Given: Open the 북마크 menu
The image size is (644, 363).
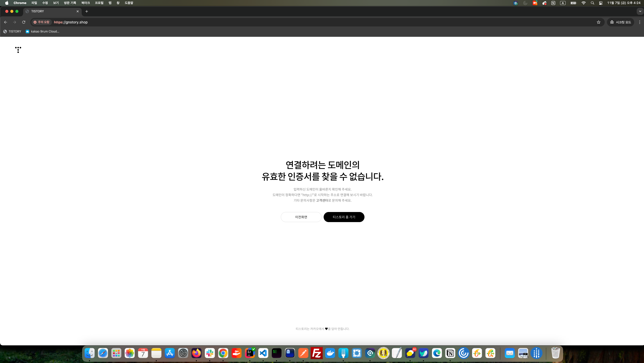Looking at the screenshot, I should click(x=85, y=3).
